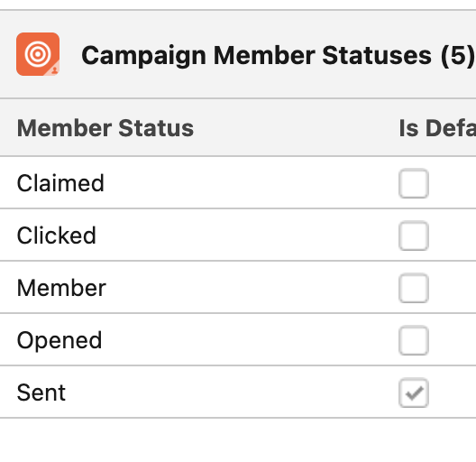
Task: Open the Campaign Member Statuses related list
Action: [x=256, y=55]
